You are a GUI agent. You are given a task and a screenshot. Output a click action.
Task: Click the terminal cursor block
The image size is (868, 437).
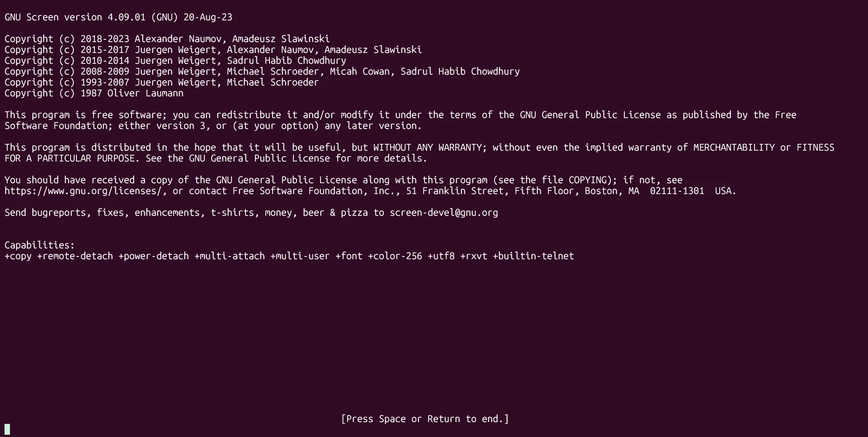click(7, 429)
